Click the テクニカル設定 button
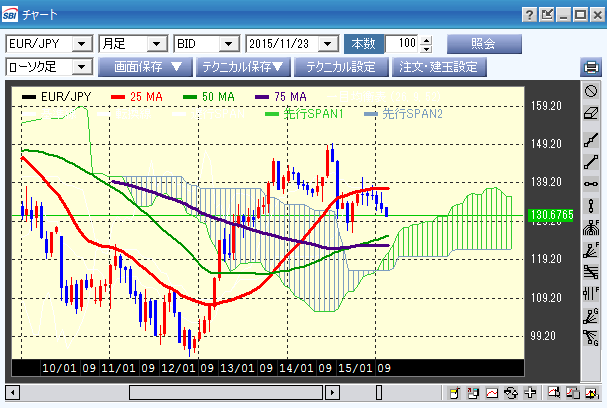The image size is (607, 408). point(341,67)
